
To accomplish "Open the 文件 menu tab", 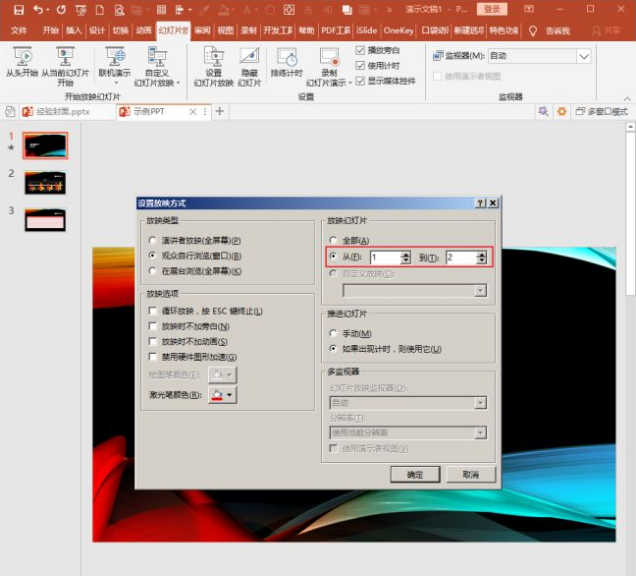I will tap(19, 31).
